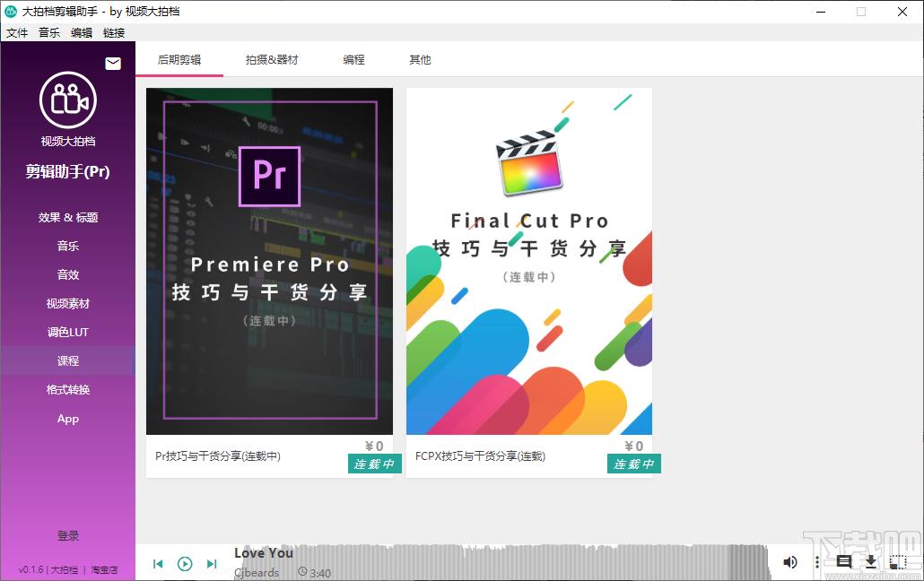Mute the volume speaker icon
Viewport: 924px width, 581px height.
(x=789, y=562)
